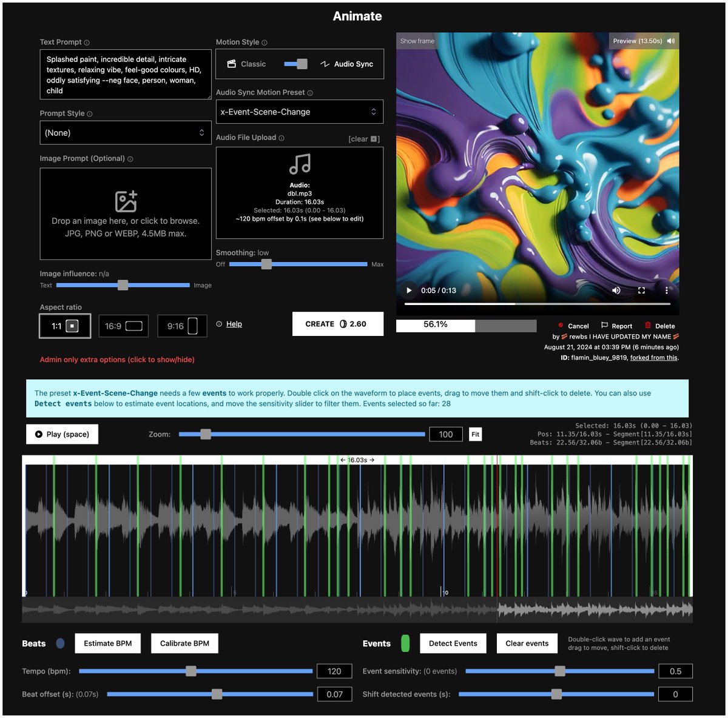This screenshot has height=718, width=728.
Task: Click the Prompt Style info icon
Action: (90, 114)
